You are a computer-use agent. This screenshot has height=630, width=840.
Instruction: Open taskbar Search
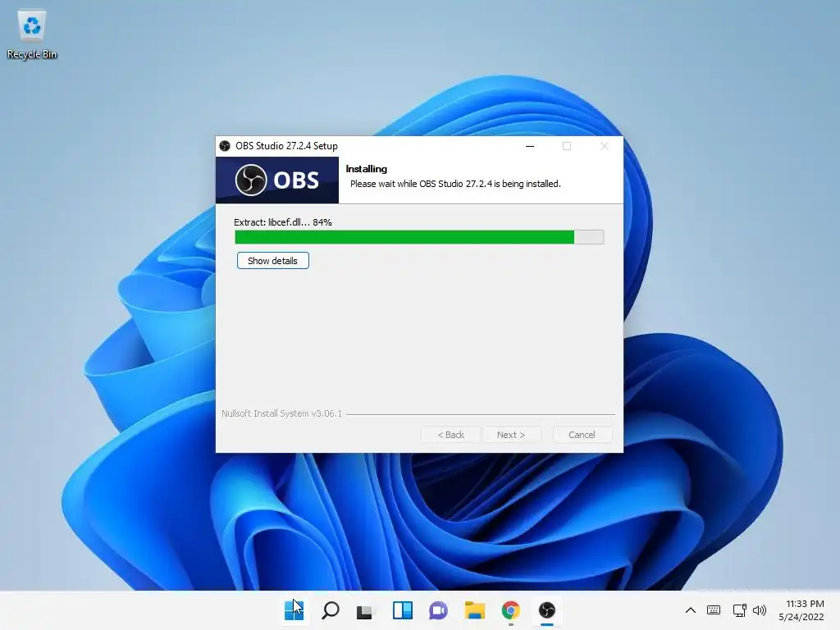pos(330,610)
